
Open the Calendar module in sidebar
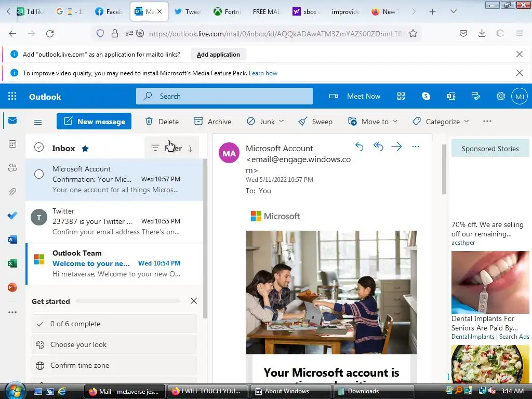pyautogui.click(x=12, y=144)
